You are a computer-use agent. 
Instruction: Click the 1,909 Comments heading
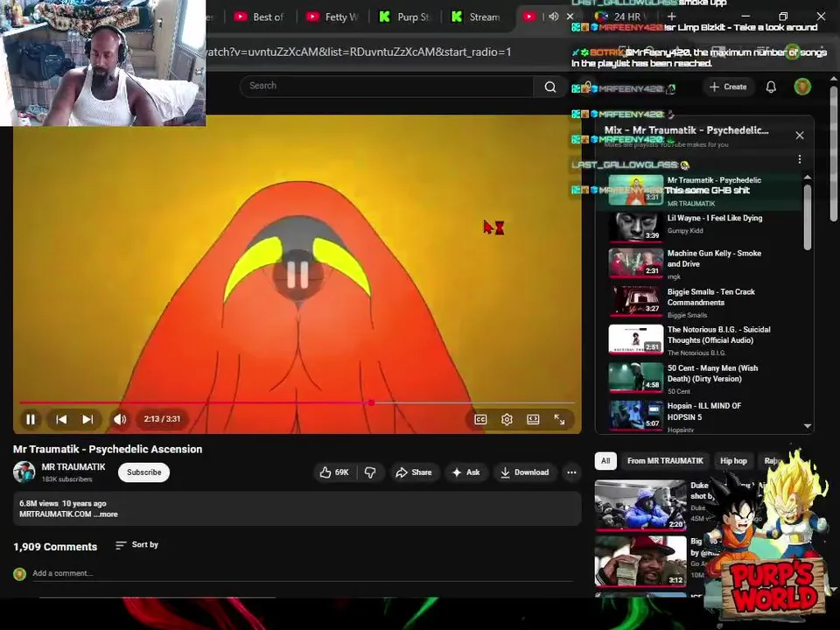coord(55,547)
